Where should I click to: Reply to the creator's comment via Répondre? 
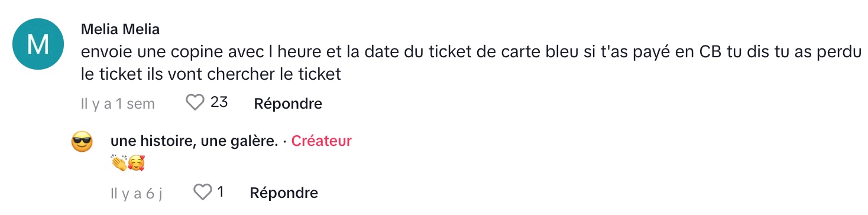(x=284, y=193)
